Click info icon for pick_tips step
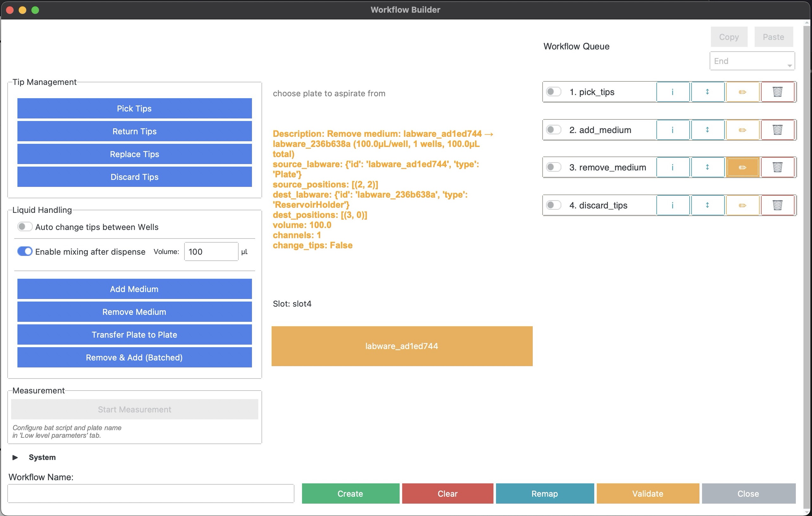This screenshot has height=516, width=812. tap(673, 92)
